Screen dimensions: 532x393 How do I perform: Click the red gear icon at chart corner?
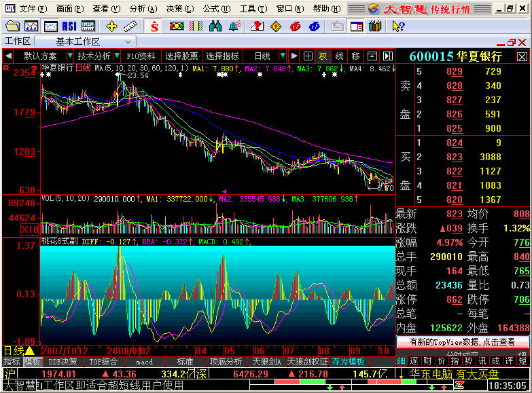tap(5, 68)
